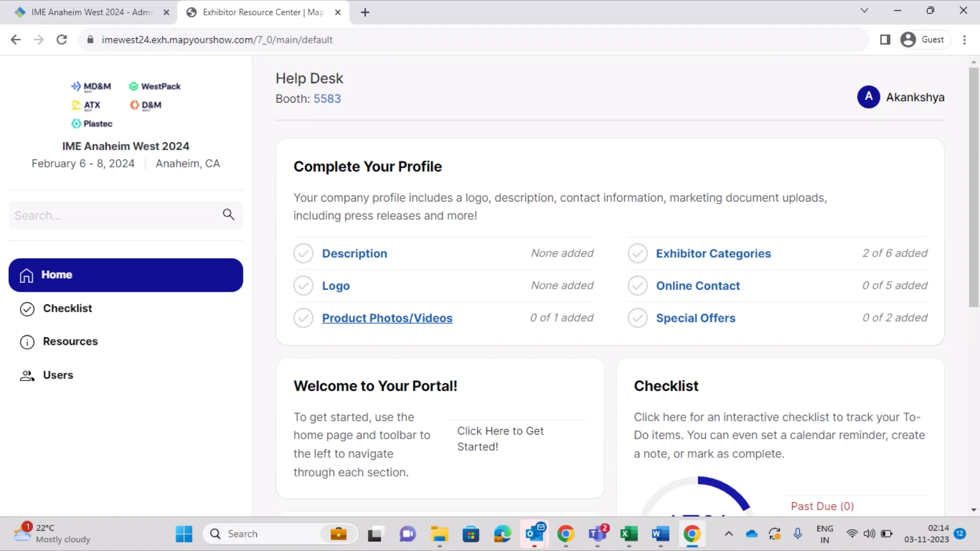Click the browser back arrow

16,40
